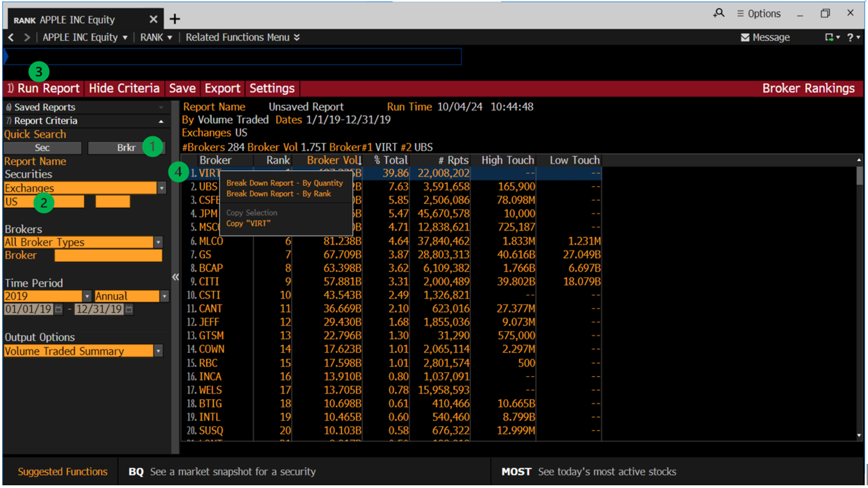Collapse criteria panel with double chevron
The image size is (868, 488).
pos(175,277)
